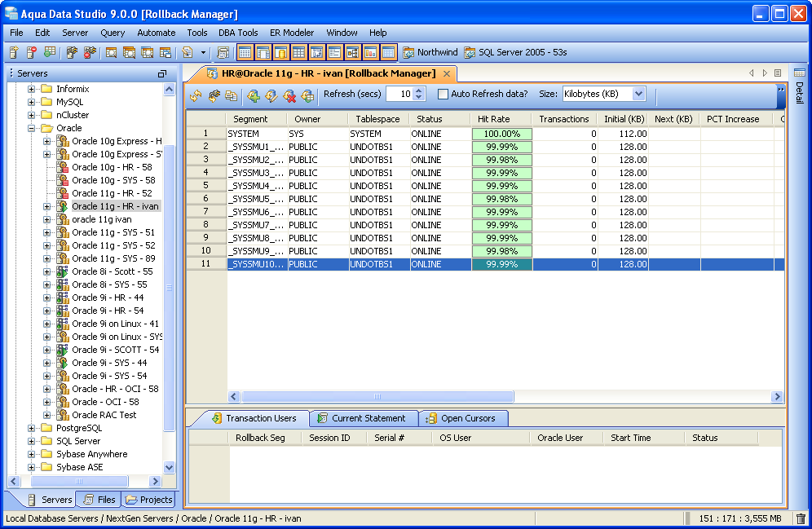Click the Connect to Server plug icon

[72, 52]
